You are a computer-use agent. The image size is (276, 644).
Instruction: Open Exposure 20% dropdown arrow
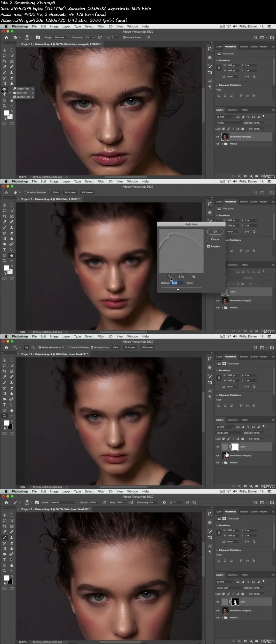(93, 37)
